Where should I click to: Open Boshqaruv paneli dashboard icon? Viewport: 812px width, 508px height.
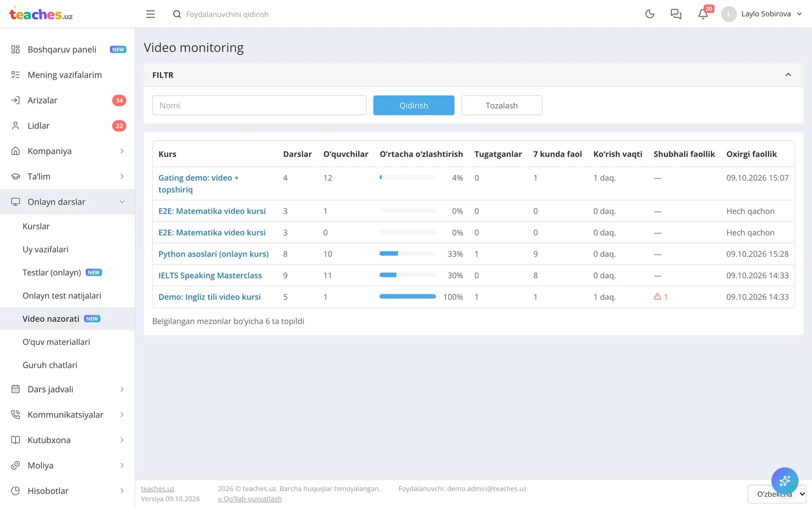16,49
